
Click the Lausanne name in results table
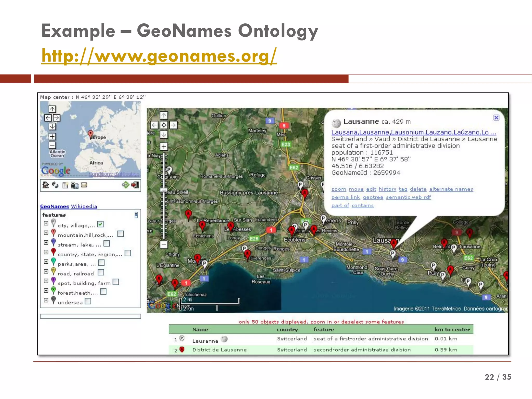click(205, 341)
